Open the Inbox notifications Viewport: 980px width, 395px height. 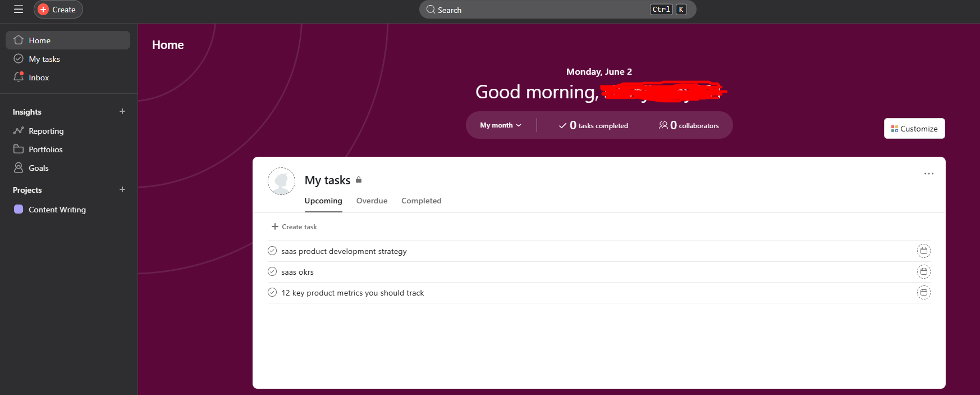[x=68, y=78]
